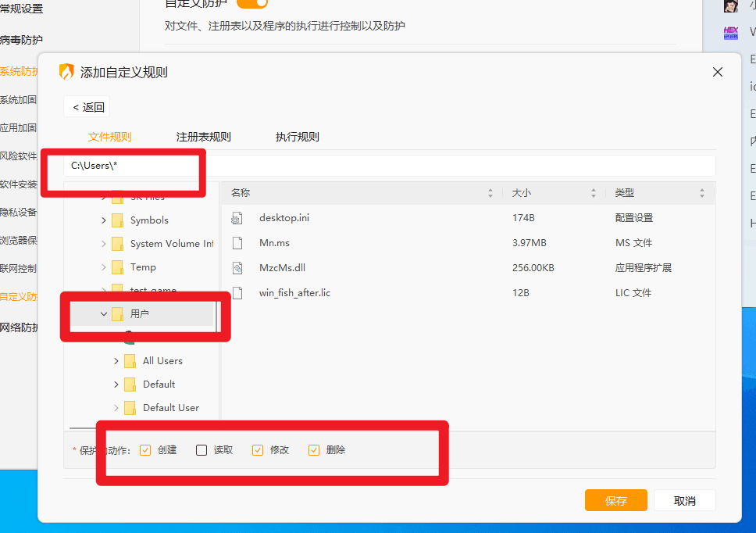The height and width of the screenshot is (533, 756).
Task: Select the Temp folder icon
Action: point(118,267)
